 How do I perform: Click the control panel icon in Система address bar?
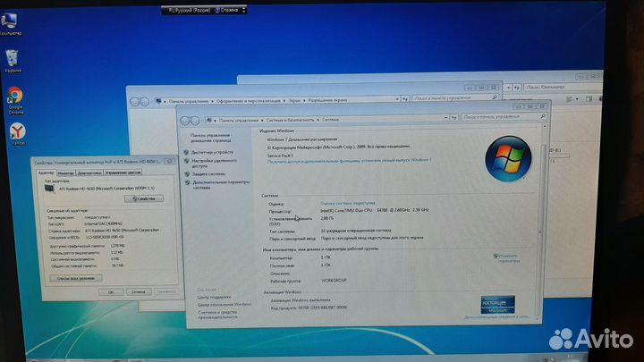209,121
